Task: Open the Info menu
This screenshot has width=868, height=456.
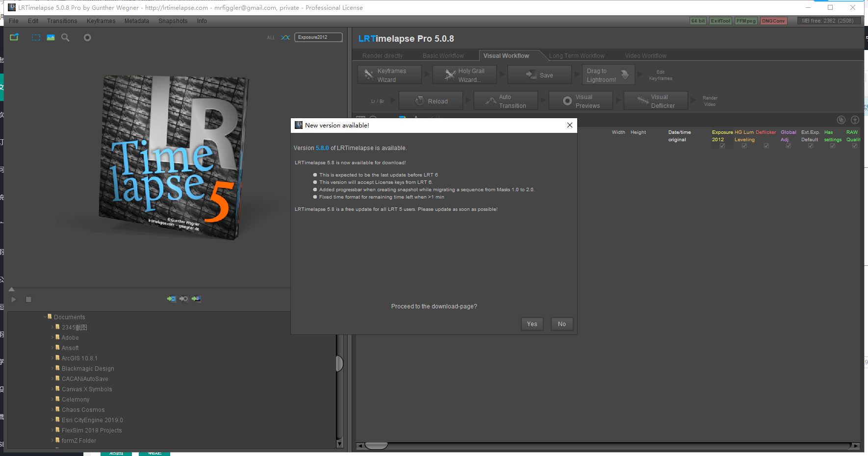Action: 202,21
